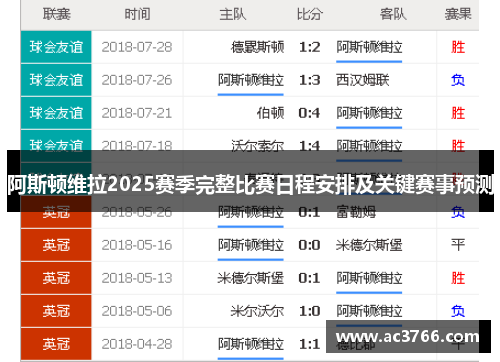Open home team 阿斯顿维拉 in 2018-05-16 row
This screenshot has width=500, height=362.
(251, 245)
